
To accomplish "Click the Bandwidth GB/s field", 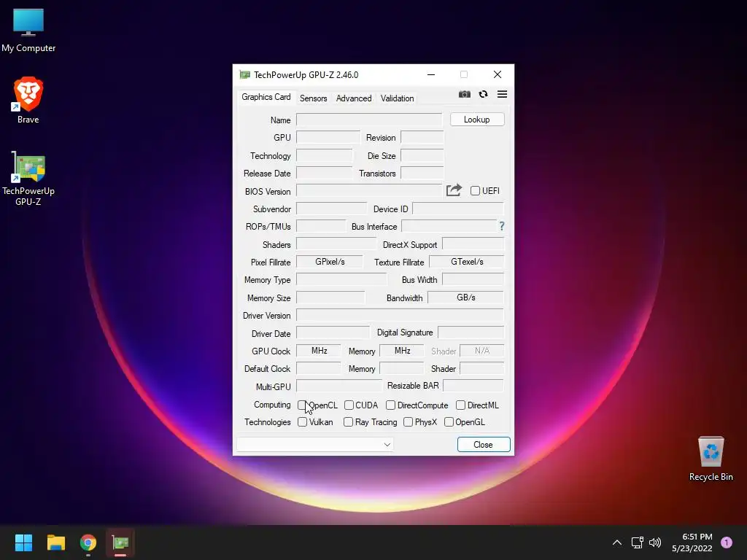I will click(465, 297).
